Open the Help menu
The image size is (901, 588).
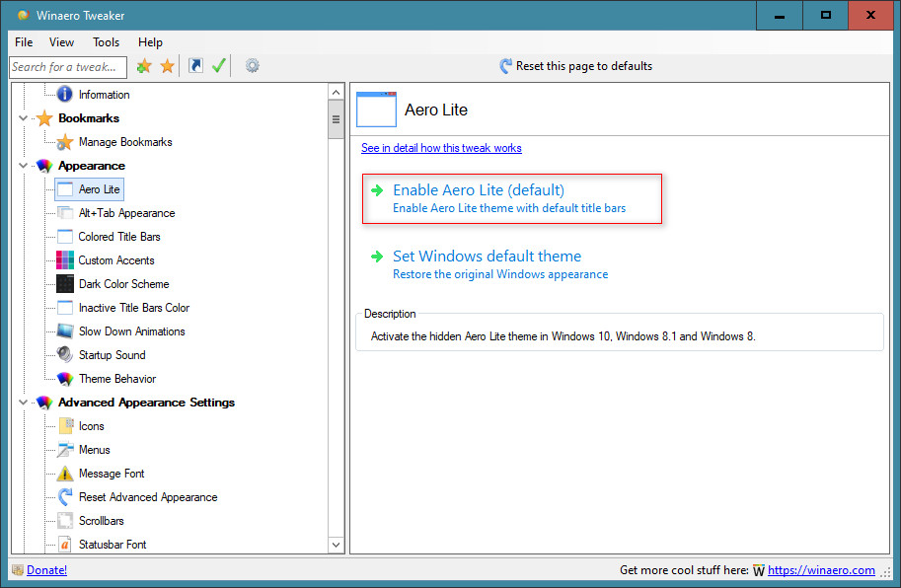click(x=150, y=41)
